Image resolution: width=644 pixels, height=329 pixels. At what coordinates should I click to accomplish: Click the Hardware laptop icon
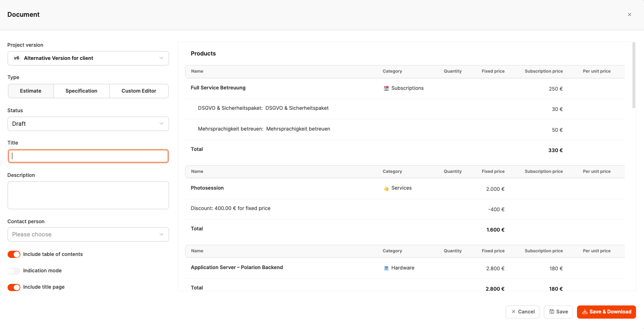point(386,268)
